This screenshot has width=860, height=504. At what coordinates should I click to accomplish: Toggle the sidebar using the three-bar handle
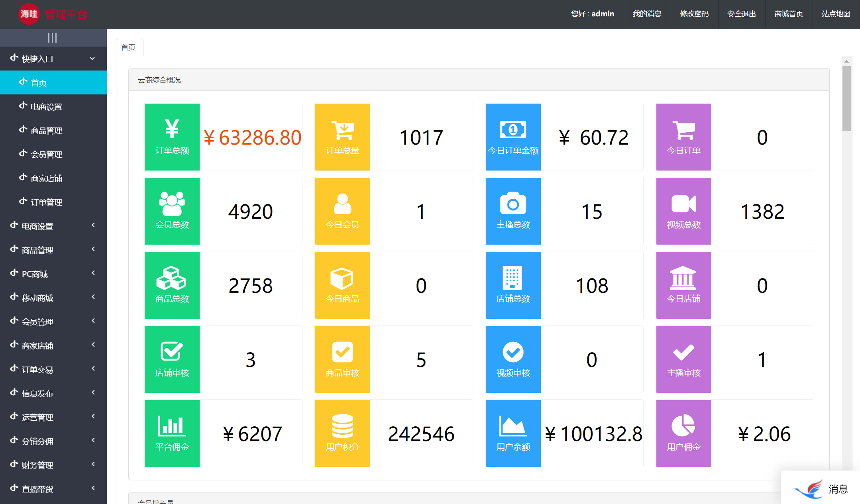coord(53,38)
